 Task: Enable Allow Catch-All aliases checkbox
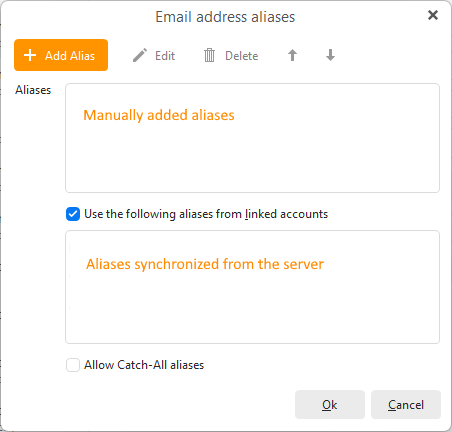(x=73, y=365)
